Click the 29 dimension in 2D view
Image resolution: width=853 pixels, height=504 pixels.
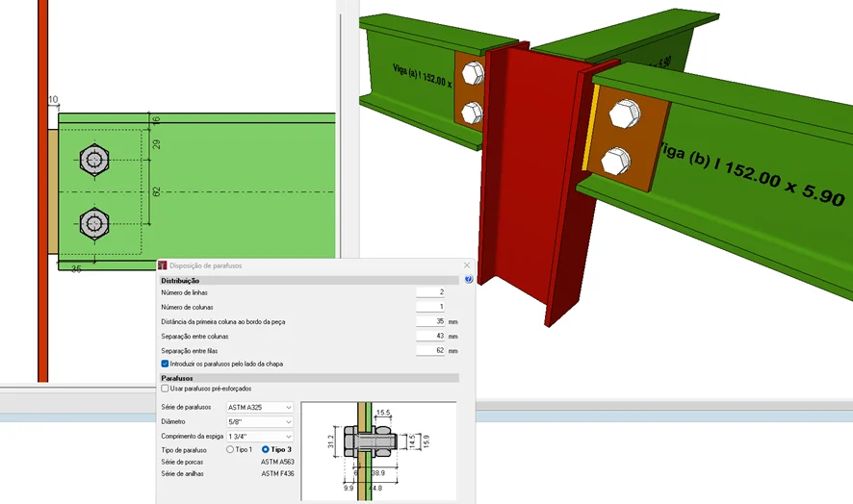pyautogui.click(x=156, y=144)
